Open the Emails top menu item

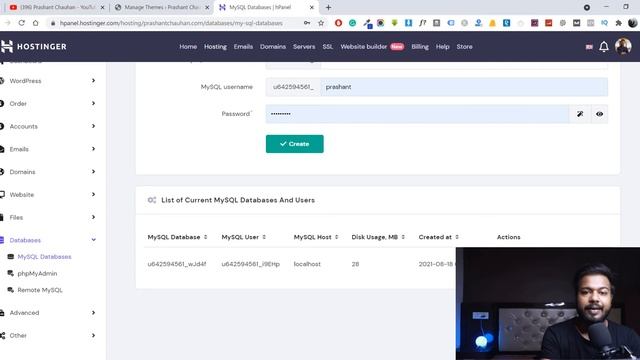[243, 47]
